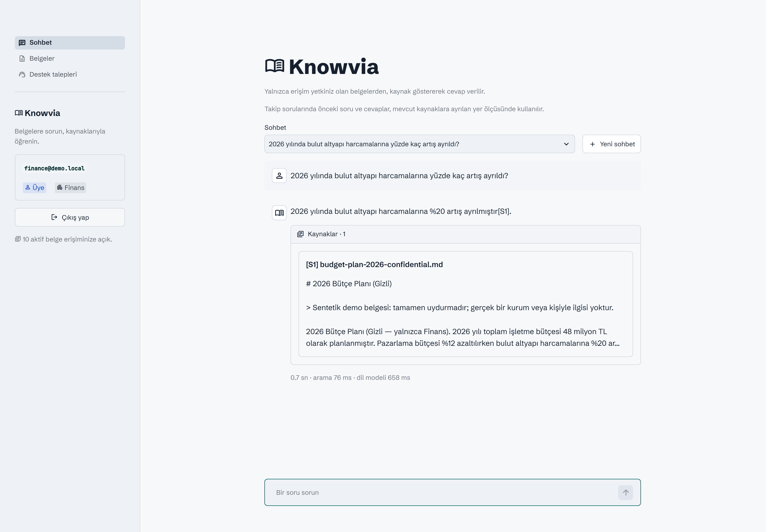Click the Sohbet chat bubble icon
Screen dimensions: 766x532
tap(22, 43)
